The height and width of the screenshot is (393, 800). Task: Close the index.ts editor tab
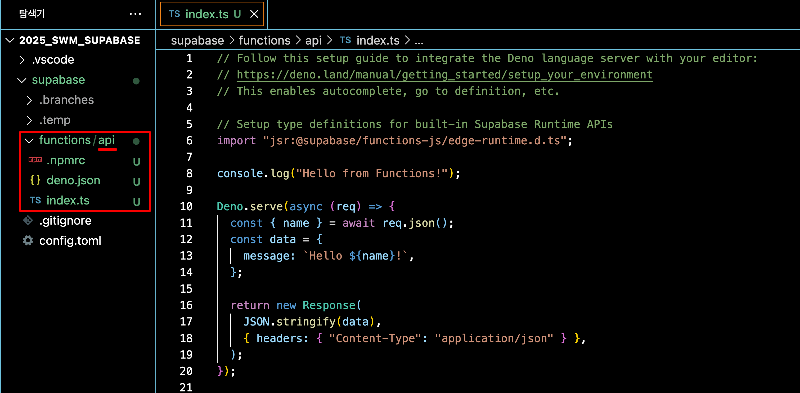pyautogui.click(x=254, y=14)
